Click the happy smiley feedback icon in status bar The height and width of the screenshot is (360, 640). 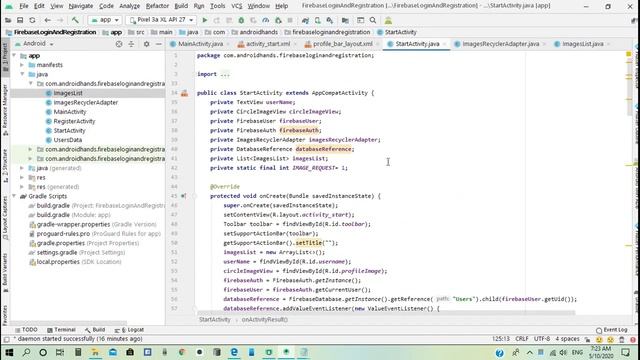[x=599, y=339]
